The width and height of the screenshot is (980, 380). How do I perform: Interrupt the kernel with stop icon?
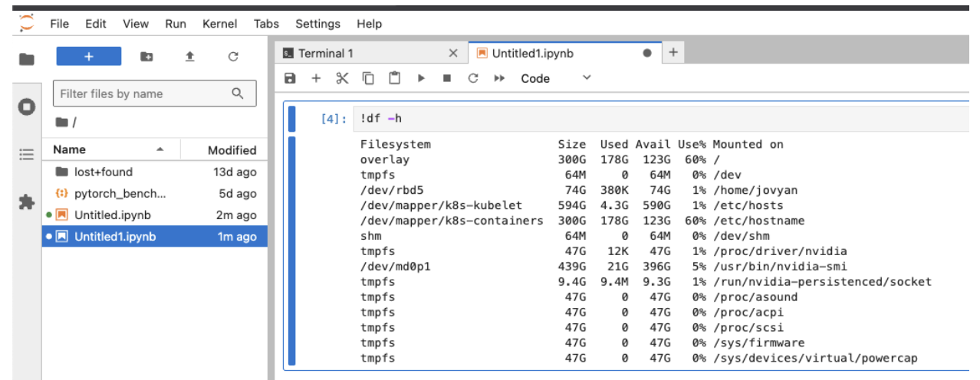447,78
